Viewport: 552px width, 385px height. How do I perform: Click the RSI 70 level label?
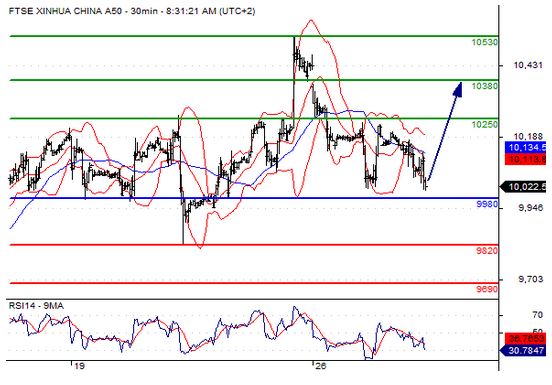coord(538,315)
